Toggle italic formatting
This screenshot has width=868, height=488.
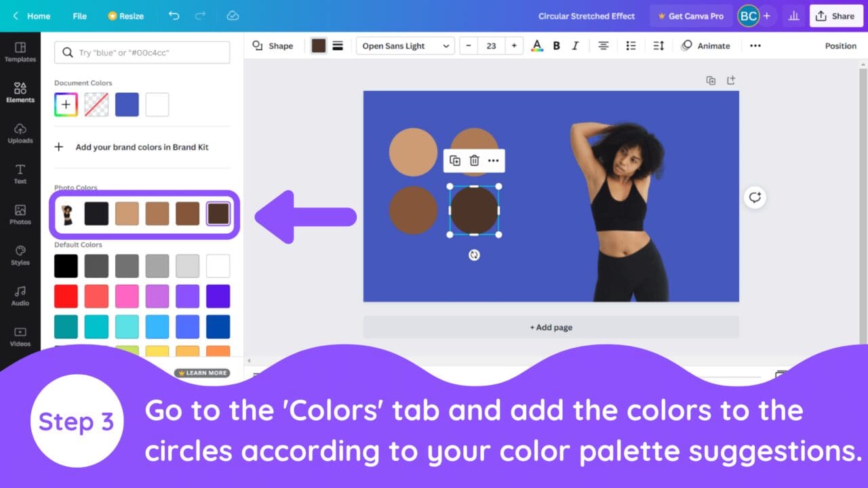coord(575,45)
